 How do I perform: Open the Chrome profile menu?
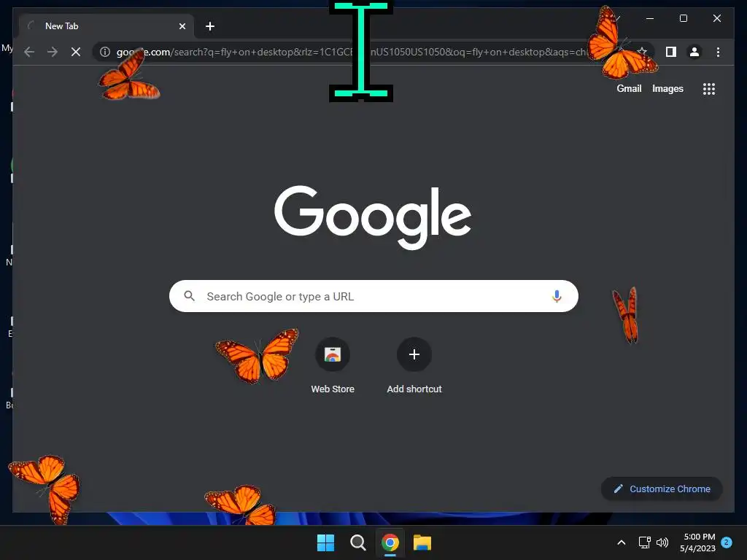pos(694,52)
